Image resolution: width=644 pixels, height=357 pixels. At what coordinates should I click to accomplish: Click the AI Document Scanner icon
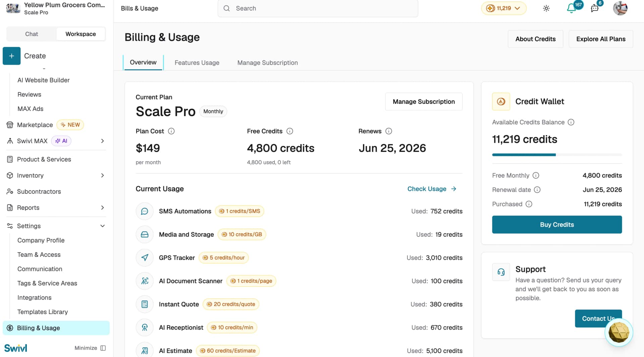click(145, 281)
